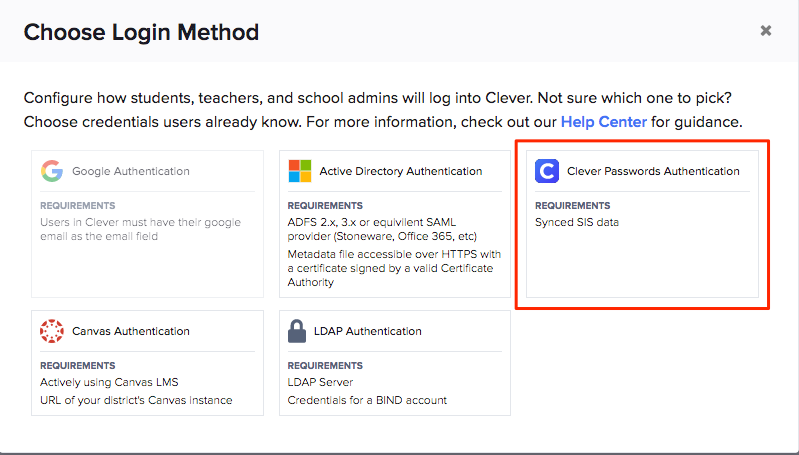The image size is (799, 455).
Task: Select Google Authentication title
Action: pyautogui.click(x=130, y=171)
